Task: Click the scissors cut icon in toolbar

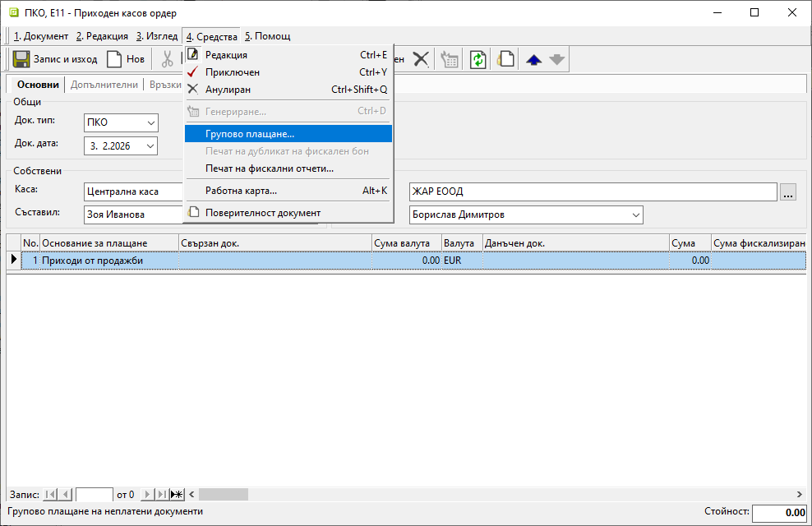Action: (168, 59)
